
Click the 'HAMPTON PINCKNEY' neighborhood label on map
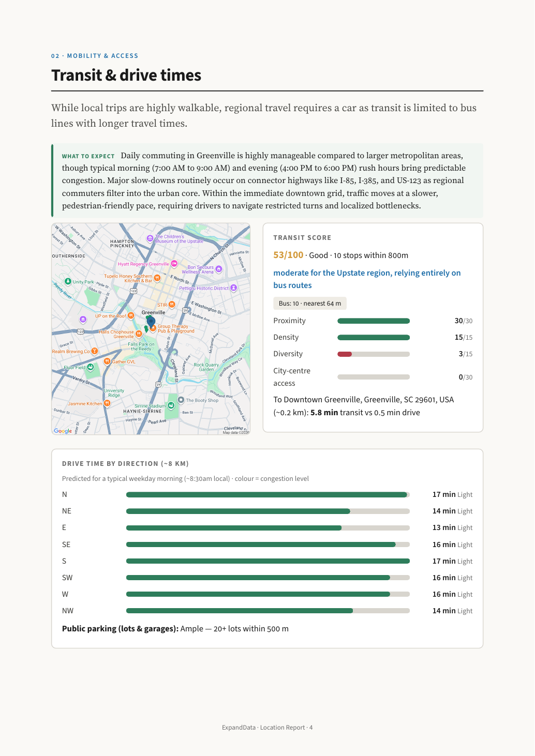(x=122, y=244)
